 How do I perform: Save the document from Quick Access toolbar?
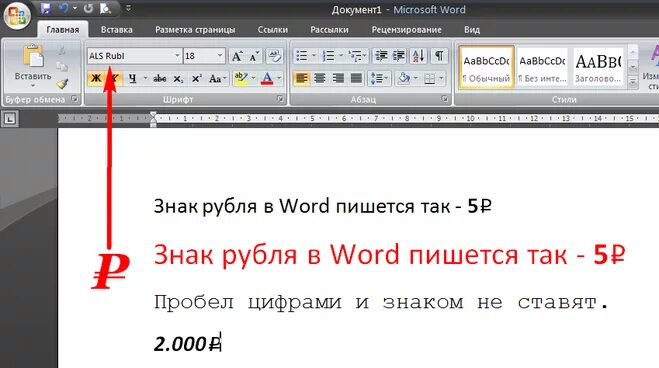(45, 8)
